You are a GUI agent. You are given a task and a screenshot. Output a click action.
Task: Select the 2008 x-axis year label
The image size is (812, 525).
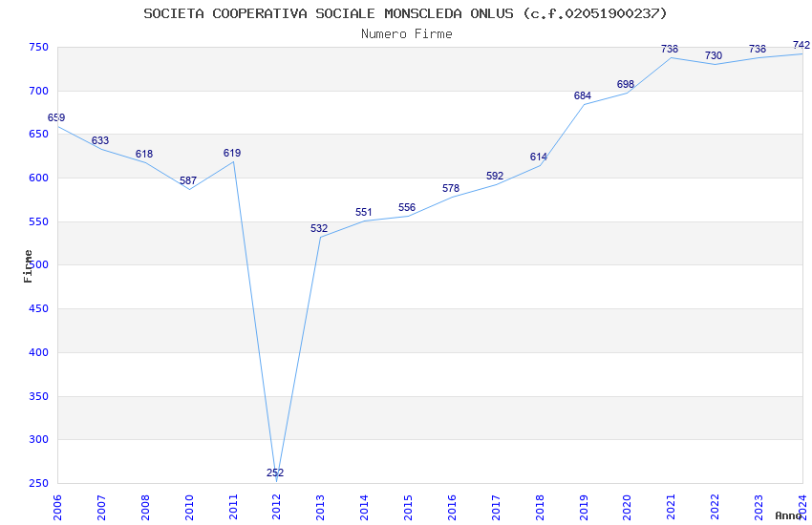(x=145, y=508)
